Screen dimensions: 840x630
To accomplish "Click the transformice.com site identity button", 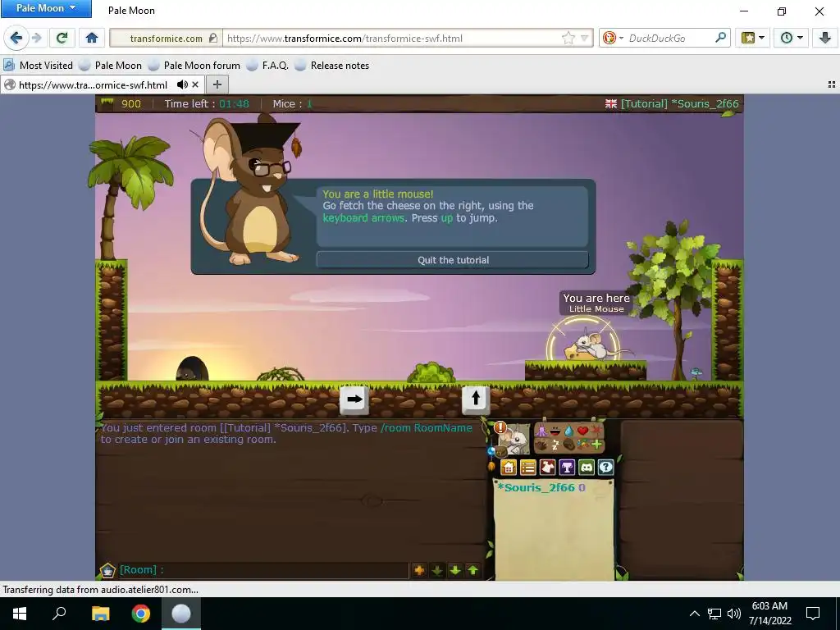I will (167, 38).
